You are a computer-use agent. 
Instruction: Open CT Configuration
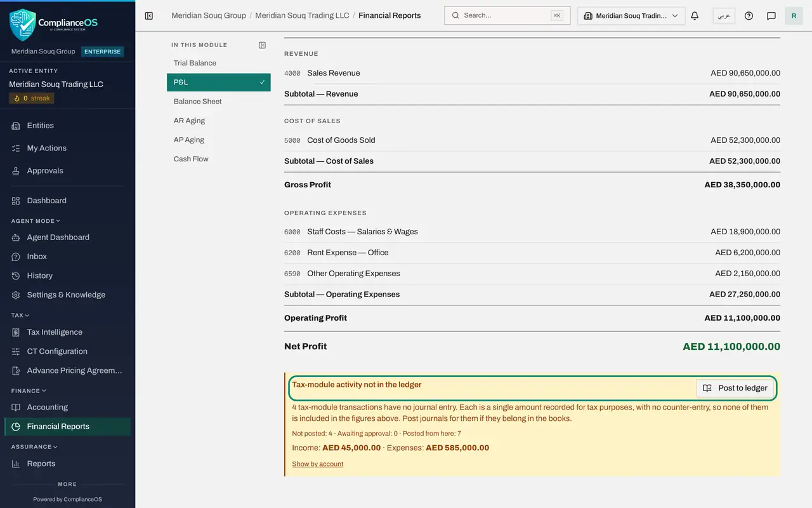coord(67,351)
